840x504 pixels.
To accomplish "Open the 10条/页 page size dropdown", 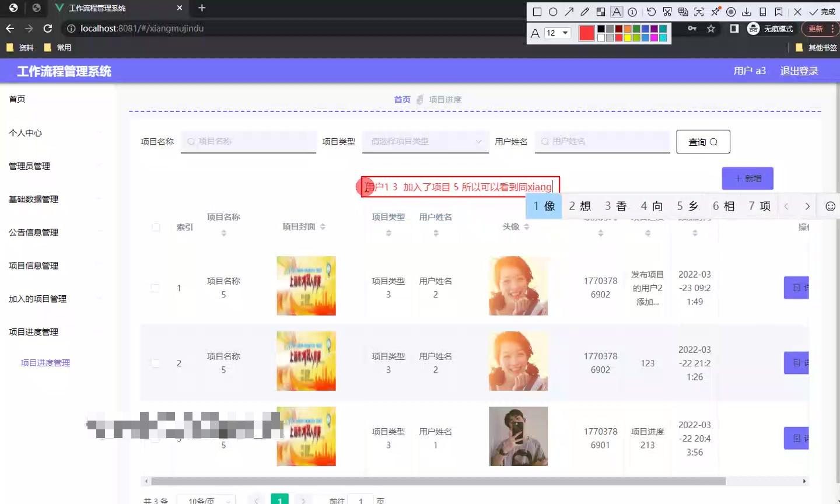I will coord(206,500).
